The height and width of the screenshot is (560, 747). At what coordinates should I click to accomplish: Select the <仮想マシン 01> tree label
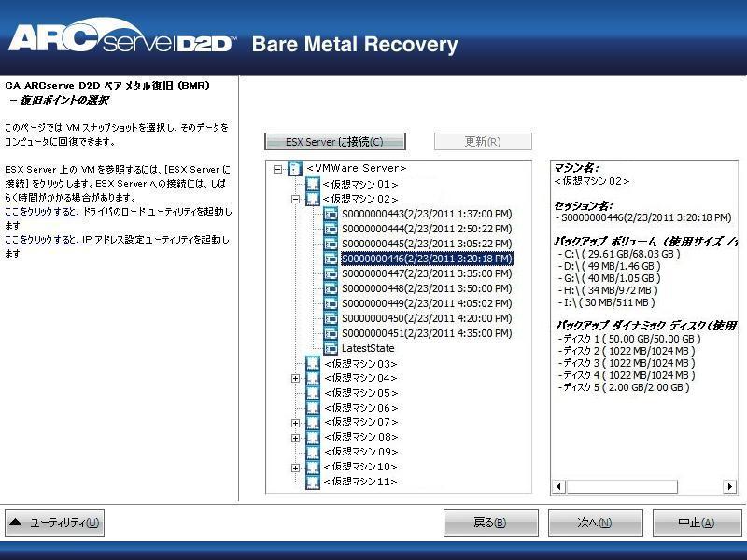point(360,184)
